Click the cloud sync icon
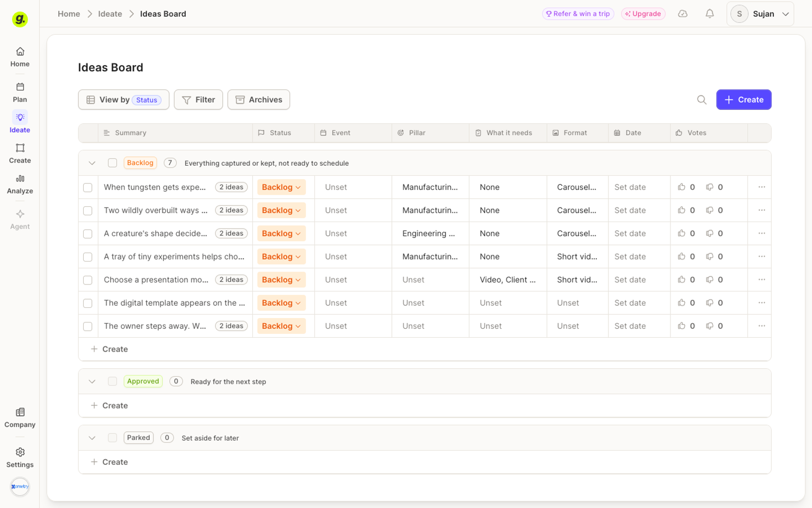 [683, 14]
